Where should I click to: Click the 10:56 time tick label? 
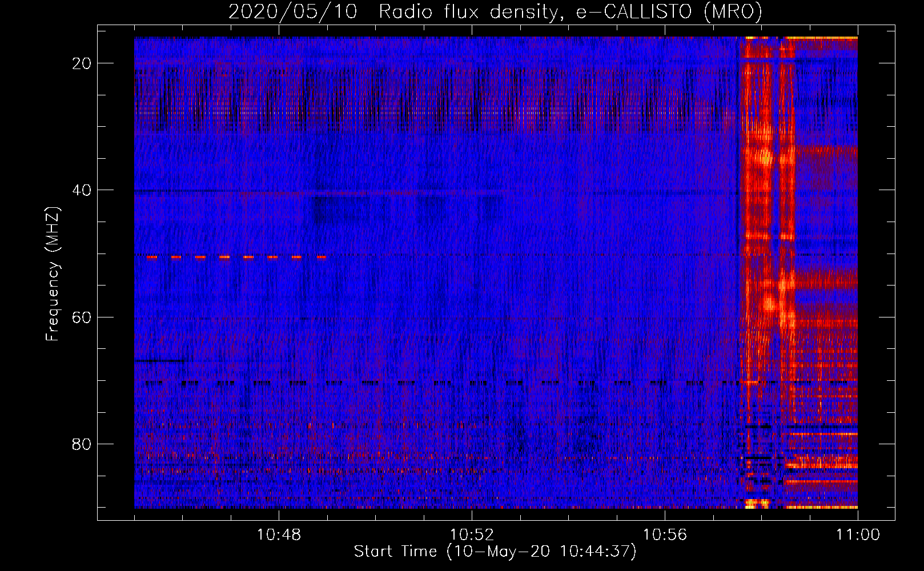click(665, 535)
